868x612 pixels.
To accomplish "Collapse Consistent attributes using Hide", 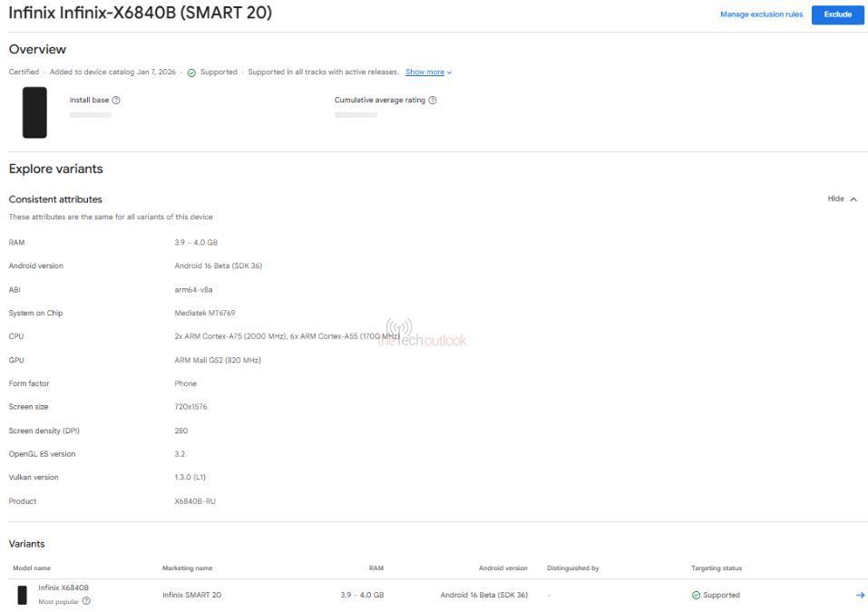I will [842, 199].
